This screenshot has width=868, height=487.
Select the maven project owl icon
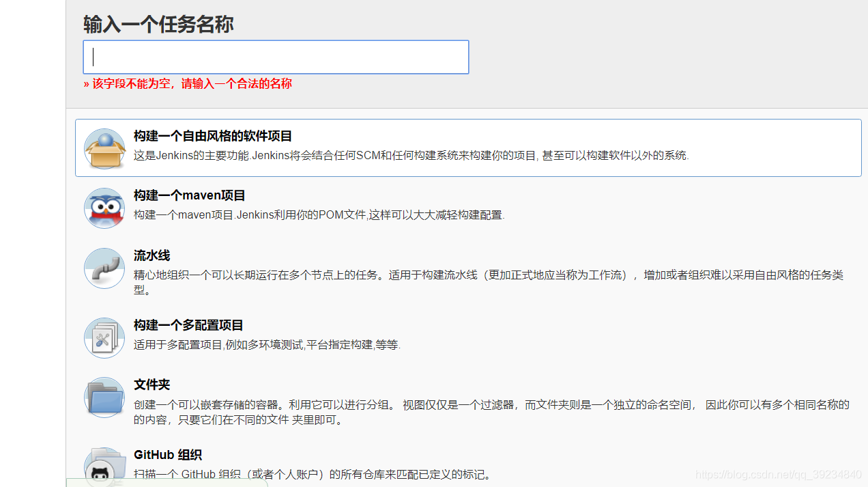(104, 208)
